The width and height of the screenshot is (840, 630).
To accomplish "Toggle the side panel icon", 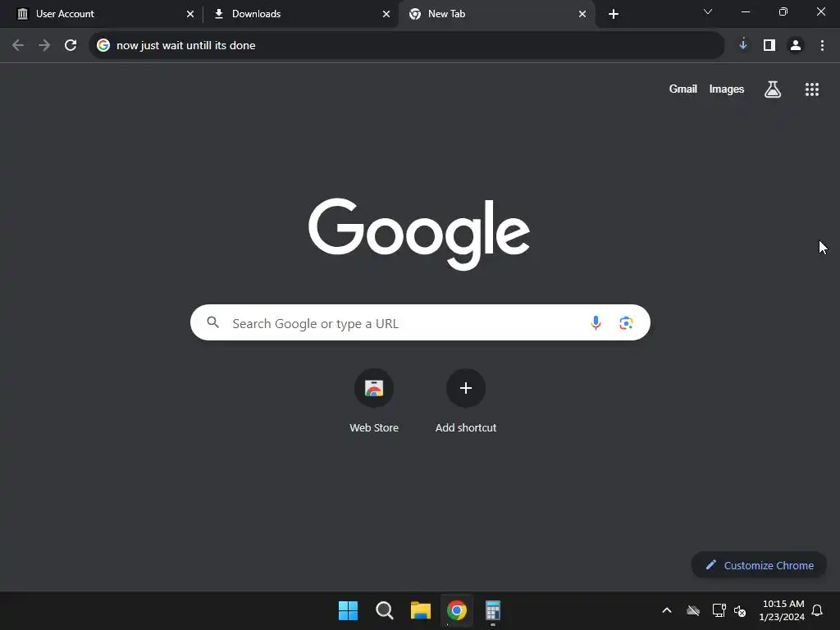I will tap(769, 46).
